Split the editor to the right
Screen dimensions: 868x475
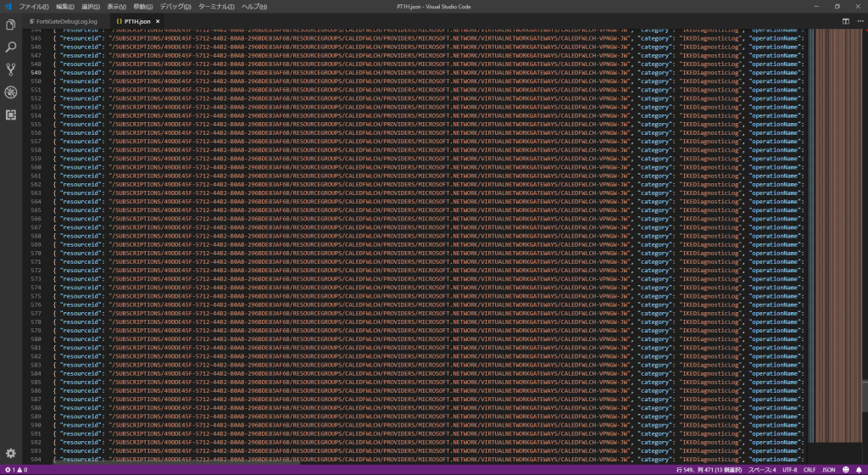click(845, 21)
